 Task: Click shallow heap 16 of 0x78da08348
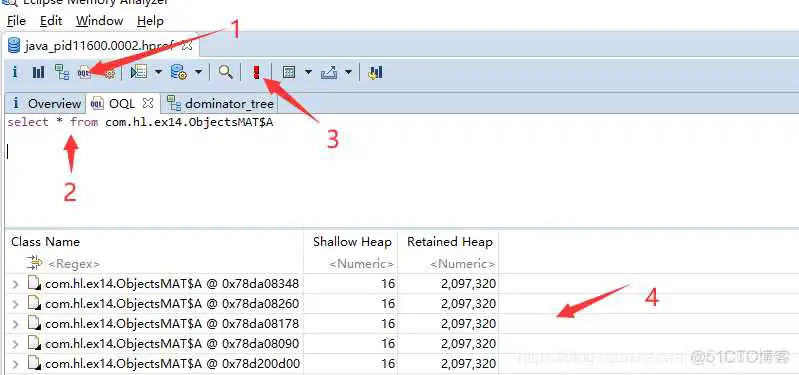[388, 284]
